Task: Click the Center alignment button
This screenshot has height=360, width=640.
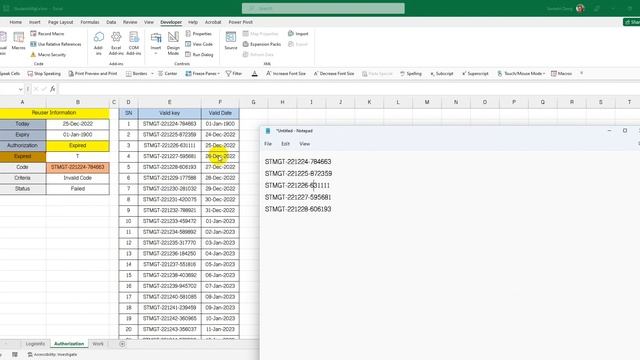Action: (x=167, y=73)
